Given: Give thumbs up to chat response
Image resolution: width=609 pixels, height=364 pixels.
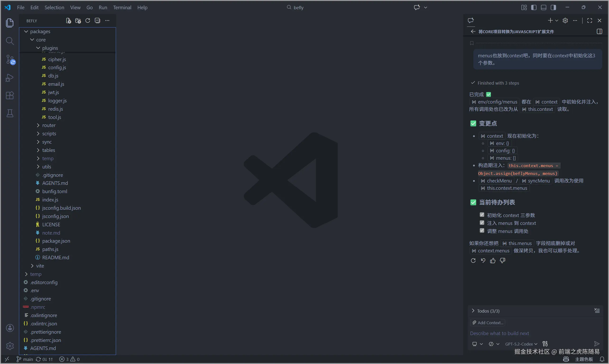Looking at the screenshot, I should (493, 260).
